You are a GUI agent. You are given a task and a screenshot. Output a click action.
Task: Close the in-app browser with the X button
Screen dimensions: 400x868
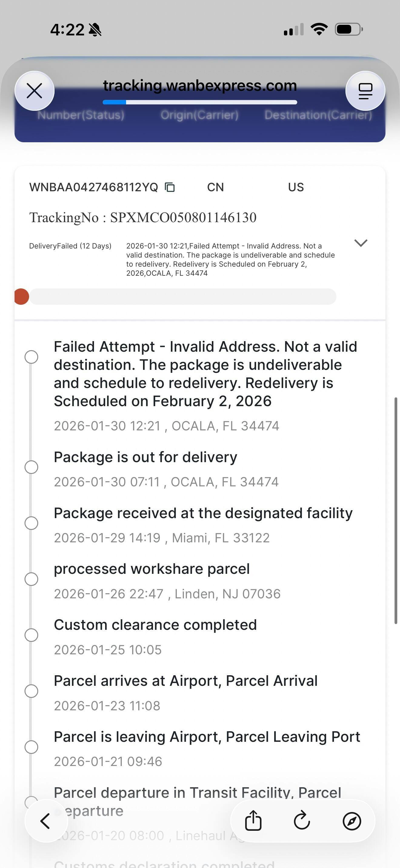click(x=35, y=91)
